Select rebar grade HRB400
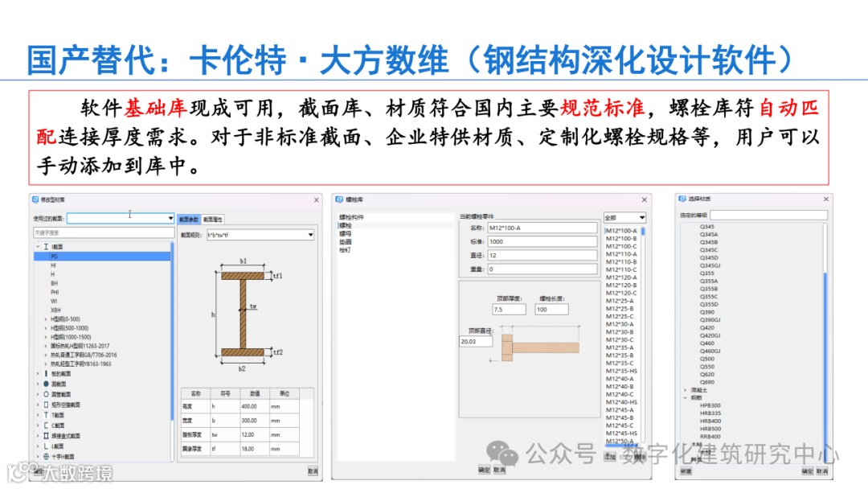This screenshot has width=868, height=489. pos(710,421)
